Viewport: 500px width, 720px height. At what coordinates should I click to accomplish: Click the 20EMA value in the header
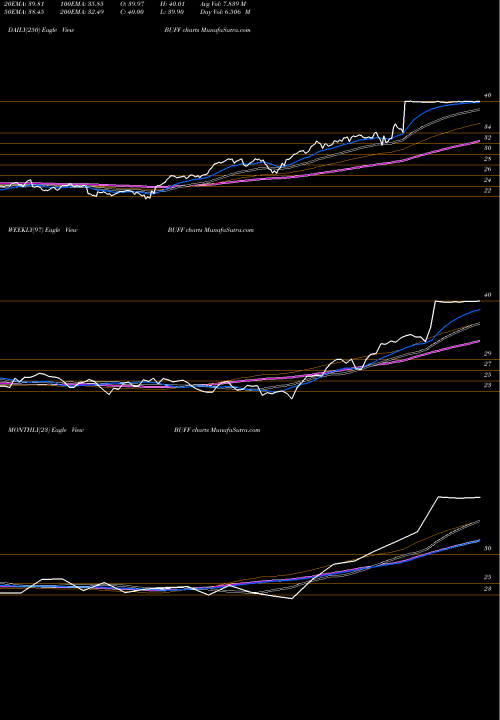click(x=24, y=3)
